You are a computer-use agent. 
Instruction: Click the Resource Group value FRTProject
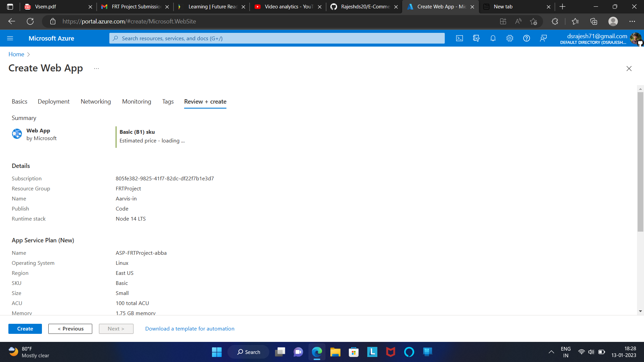tap(128, 189)
